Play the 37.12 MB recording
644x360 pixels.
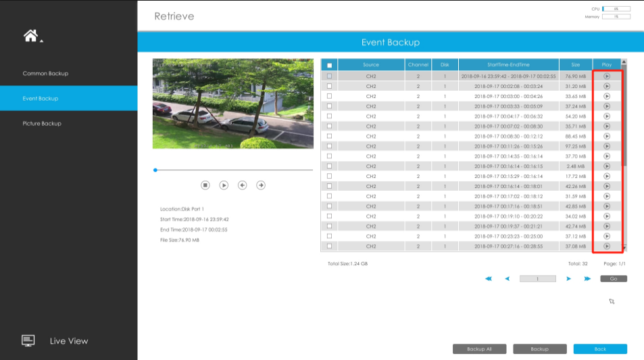(607, 236)
